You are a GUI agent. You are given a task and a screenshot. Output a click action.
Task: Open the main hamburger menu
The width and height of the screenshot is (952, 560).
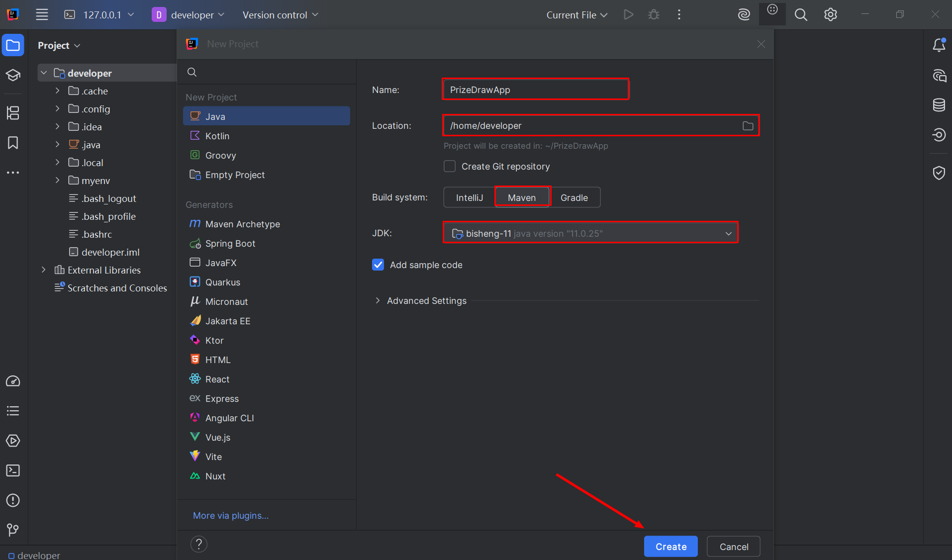42,15
